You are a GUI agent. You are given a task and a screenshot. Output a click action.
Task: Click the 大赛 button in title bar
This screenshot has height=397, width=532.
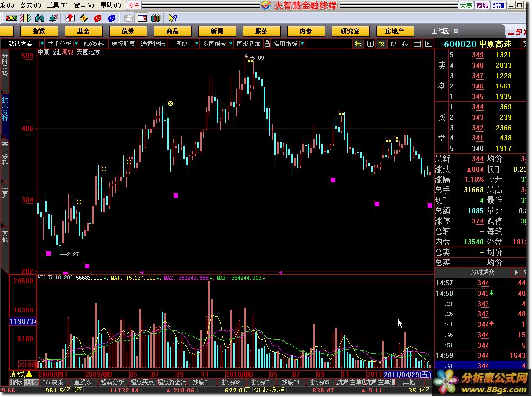click(466, 6)
